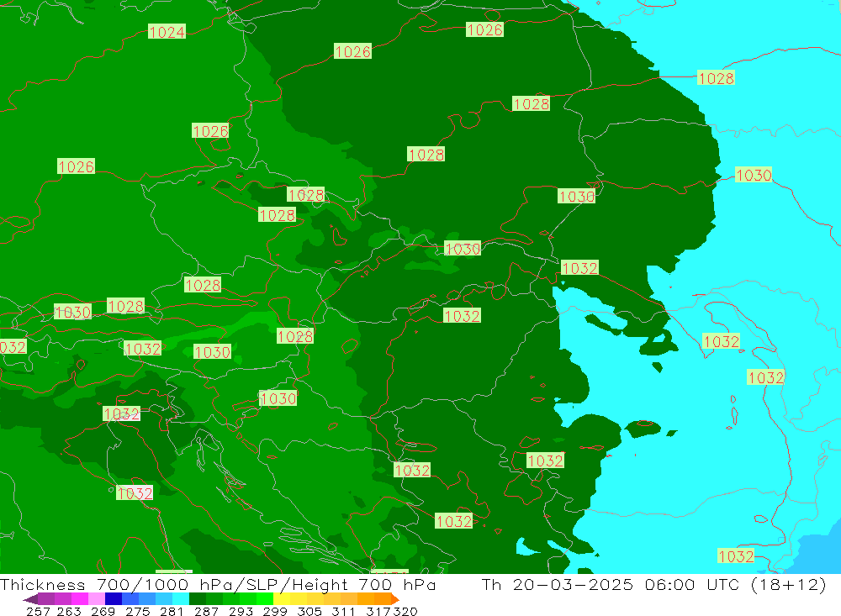Click the 317 legend value

coord(378,611)
